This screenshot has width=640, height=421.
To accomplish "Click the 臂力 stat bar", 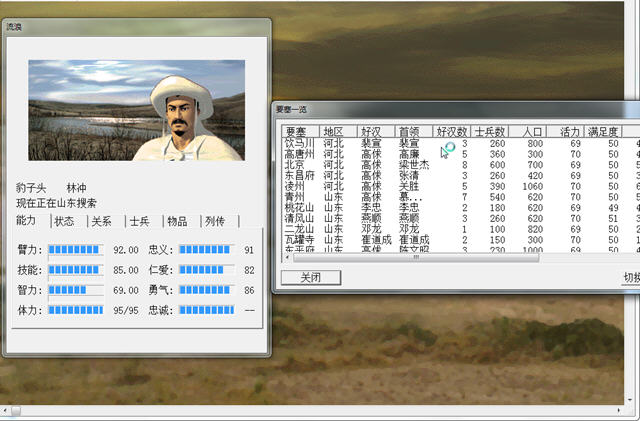I will [x=76, y=249].
